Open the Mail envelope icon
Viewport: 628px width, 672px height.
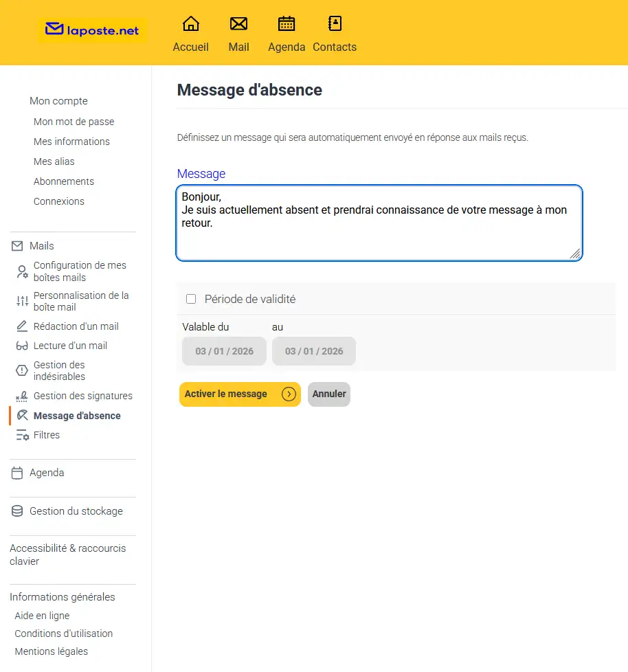pos(238,25)
